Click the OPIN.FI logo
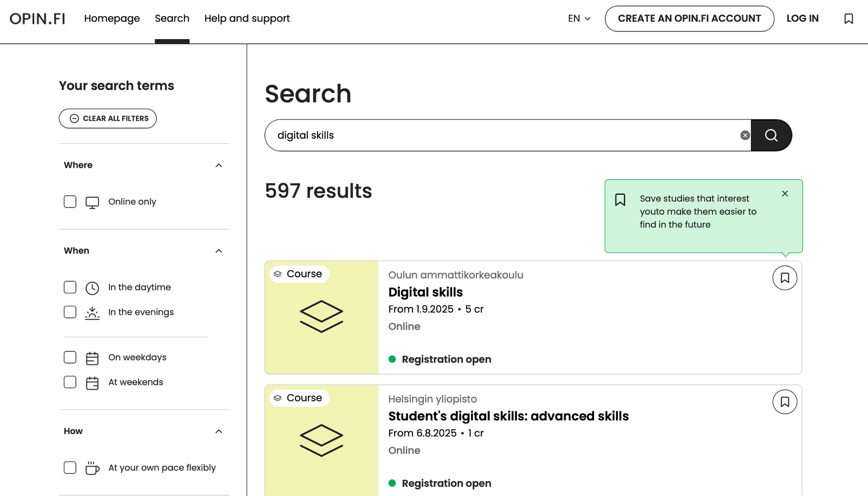The width and height of the screenshot is (868, 496). click(38, 19)
